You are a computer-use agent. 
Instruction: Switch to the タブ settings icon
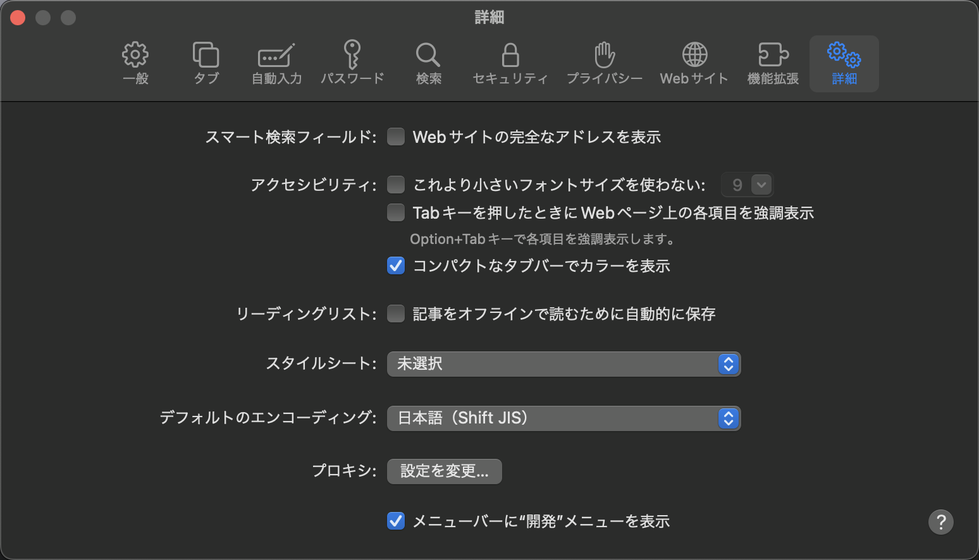point(205,62)
